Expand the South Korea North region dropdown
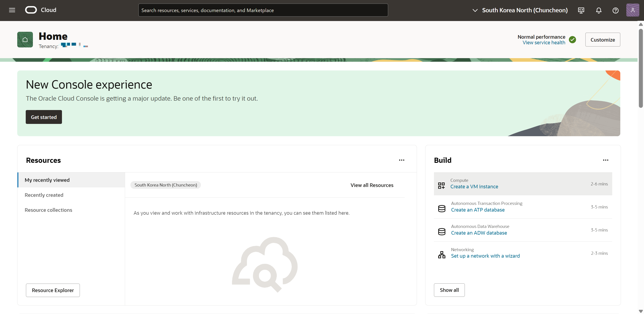The width and height of the screenshot is (644, 314). [520, 10]
